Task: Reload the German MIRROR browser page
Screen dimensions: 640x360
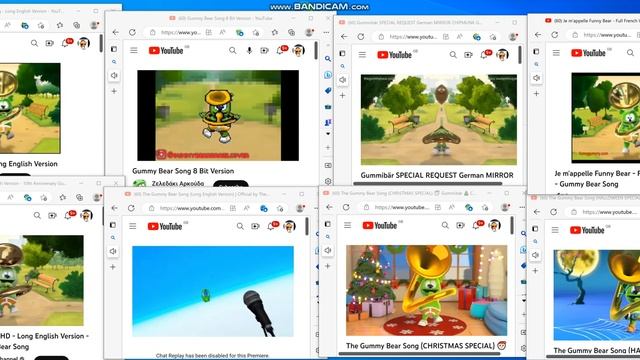Action: click(x=361, y=36)
